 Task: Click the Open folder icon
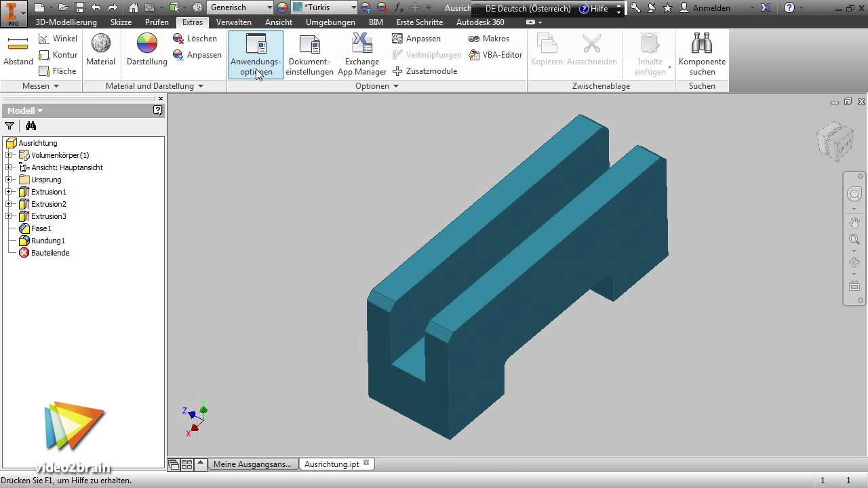coord(63,8)
